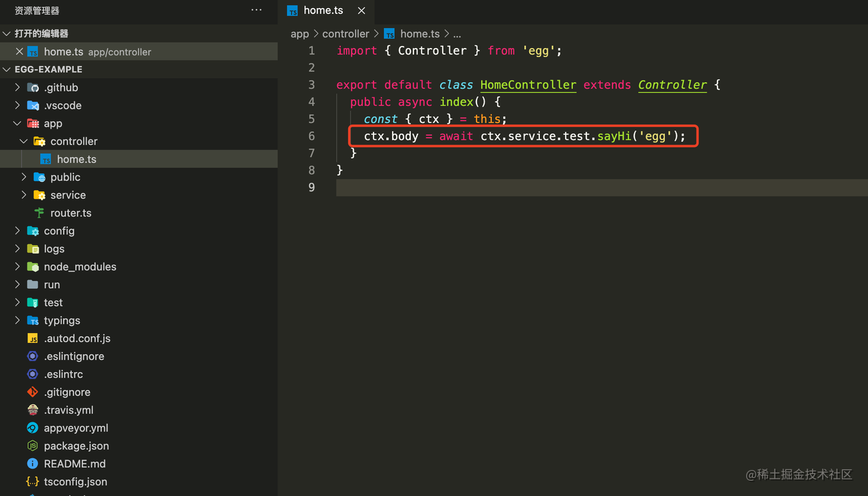
Task: Click the router.ts file icon
Action: tap(39, 213)
